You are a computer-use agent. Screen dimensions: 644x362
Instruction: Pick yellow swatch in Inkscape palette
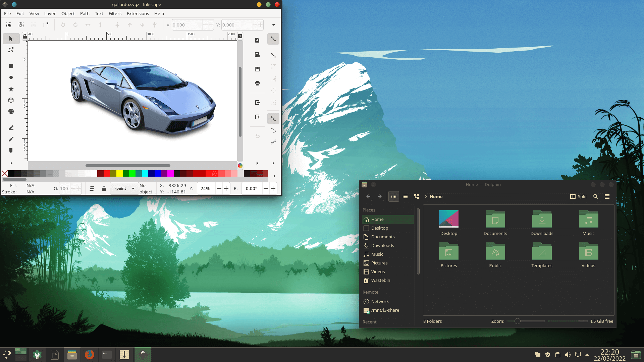click(x=119, y=173)
